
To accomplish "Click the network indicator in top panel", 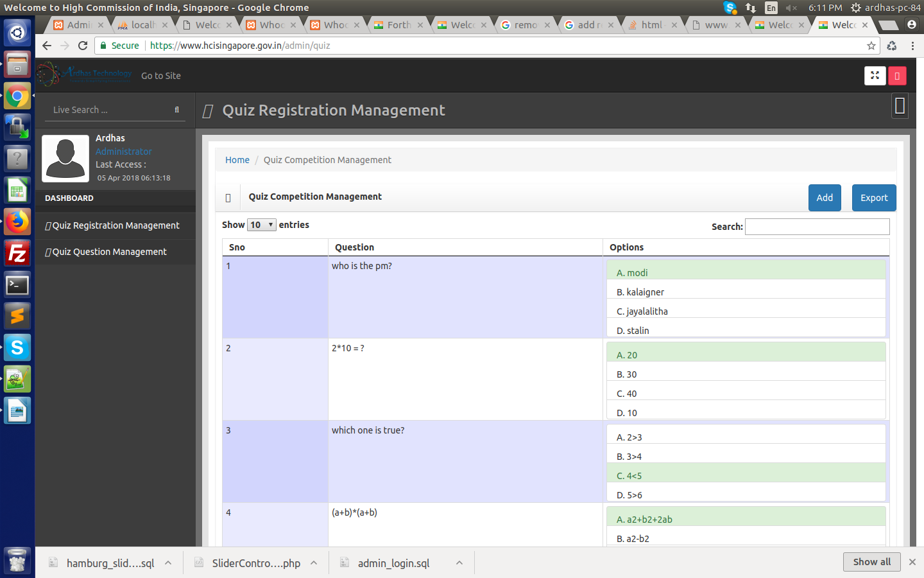I will click(750, 8).
